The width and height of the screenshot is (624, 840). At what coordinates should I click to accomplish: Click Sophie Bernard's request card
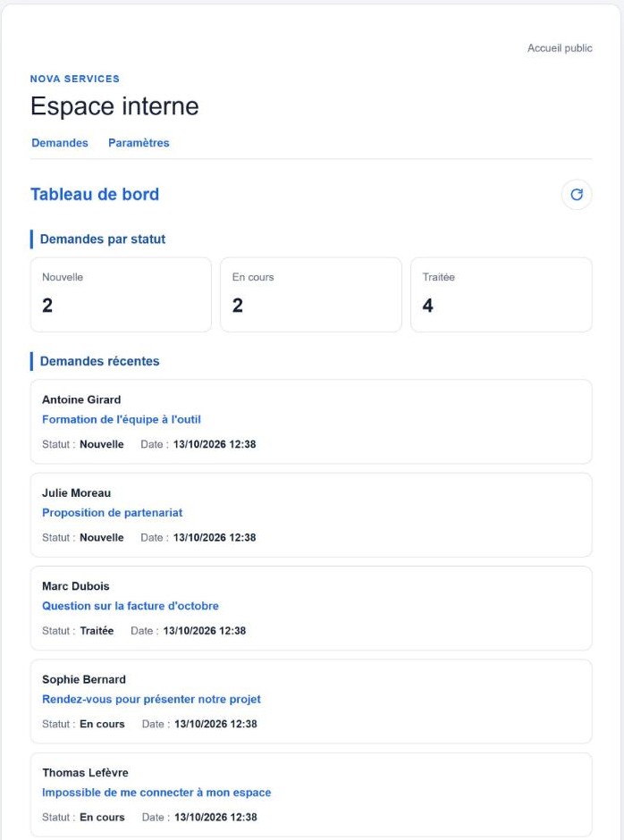(311, 701)
